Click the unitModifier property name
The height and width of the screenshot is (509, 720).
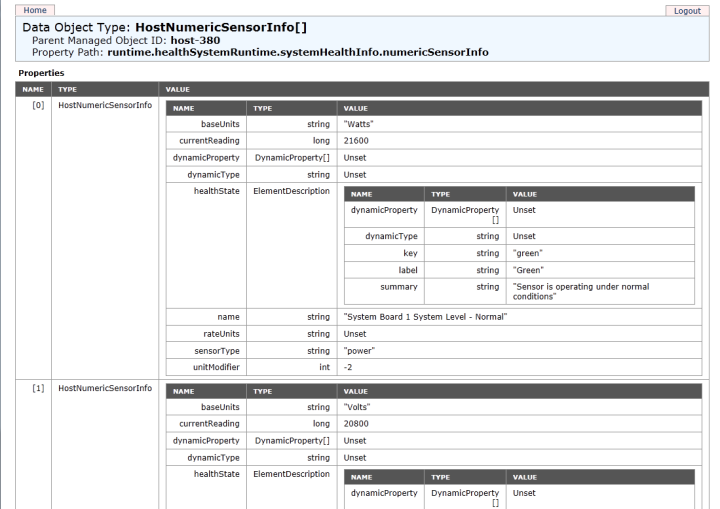pyautogui.click(x=216, y=368)
